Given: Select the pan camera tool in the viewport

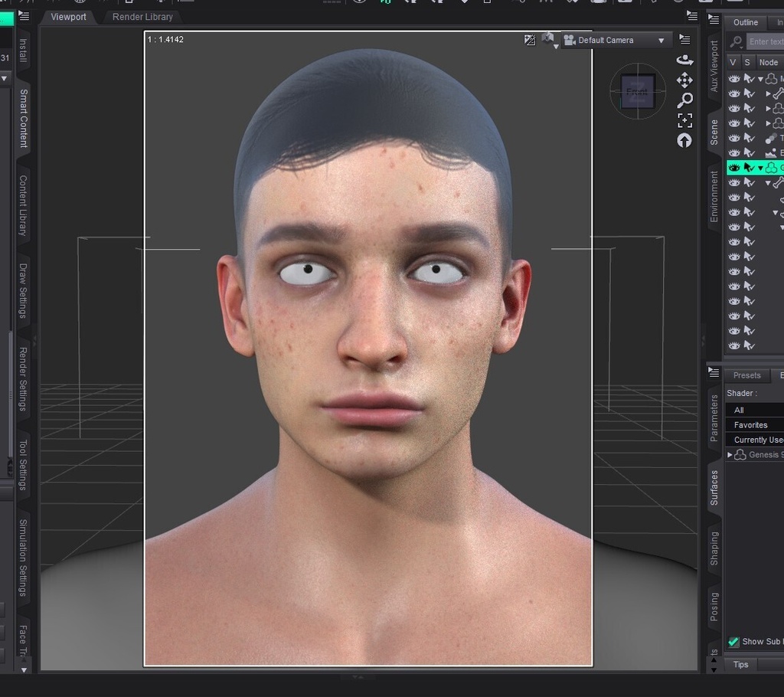Looking at the screenshot, I should (684, 80).
